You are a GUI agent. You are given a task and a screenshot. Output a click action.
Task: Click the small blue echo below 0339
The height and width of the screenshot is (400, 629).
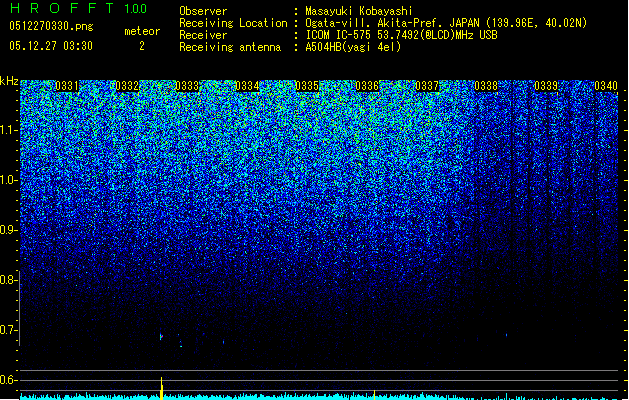(506, 335)
